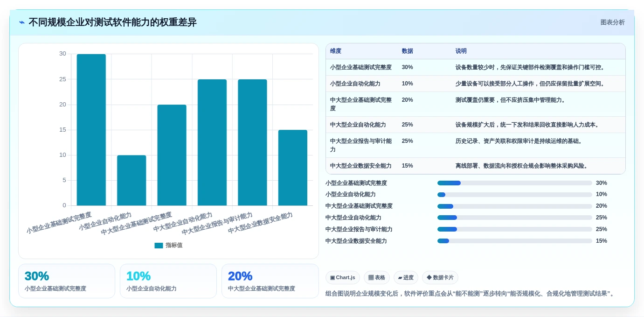Click the 表格 tag chip
The width and height of the screenshot is (644, 317).
377,278
